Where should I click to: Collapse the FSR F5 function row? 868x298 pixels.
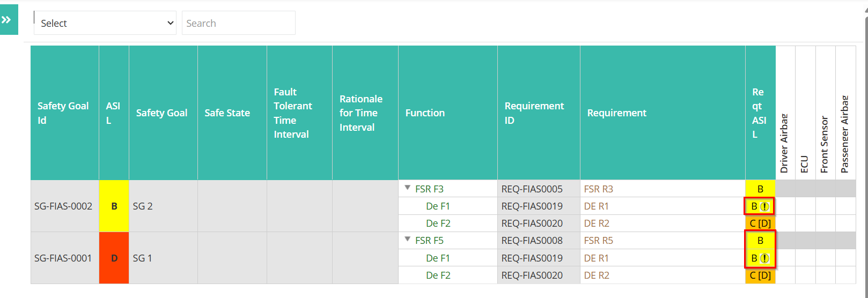click(408, 240)
